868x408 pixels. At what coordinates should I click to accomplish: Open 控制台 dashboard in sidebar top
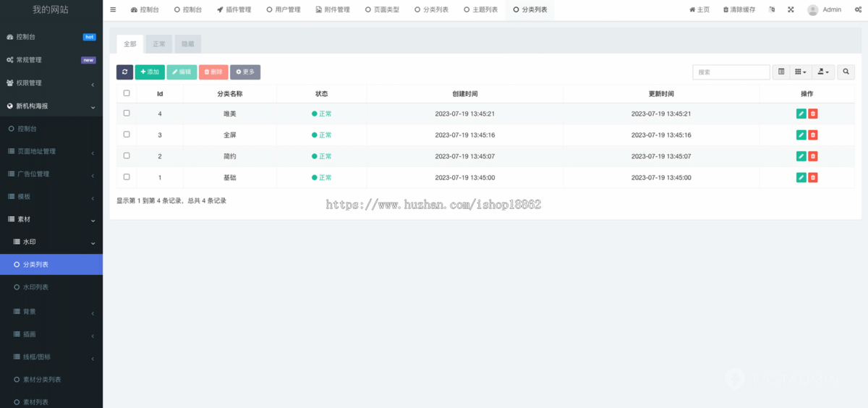[51, 36]
